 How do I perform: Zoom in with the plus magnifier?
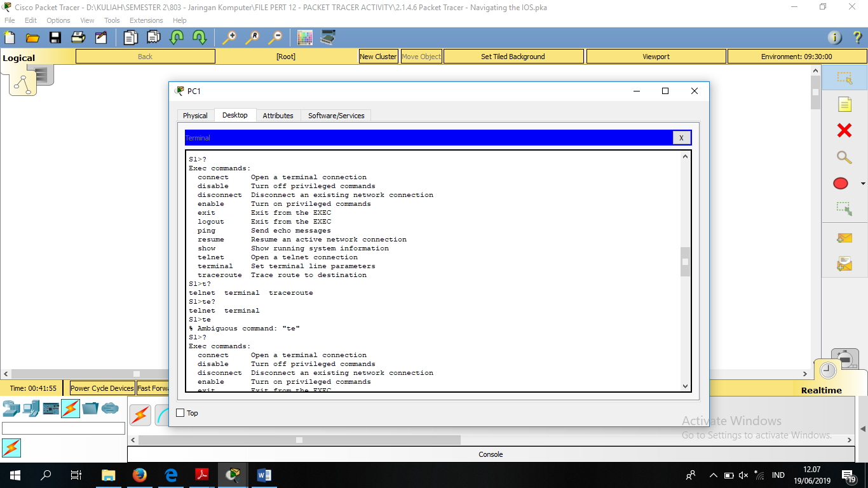229,37
